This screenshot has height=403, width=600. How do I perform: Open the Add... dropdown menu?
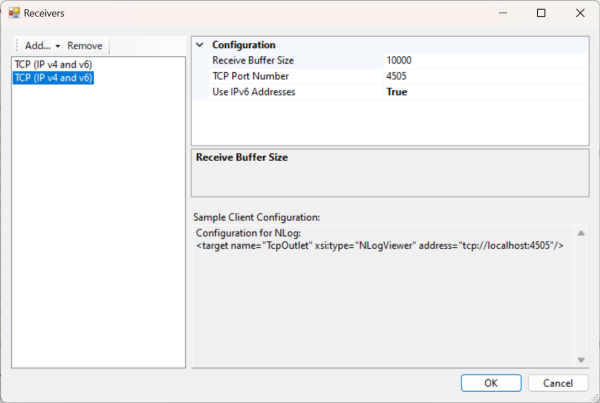pos(43,46)
